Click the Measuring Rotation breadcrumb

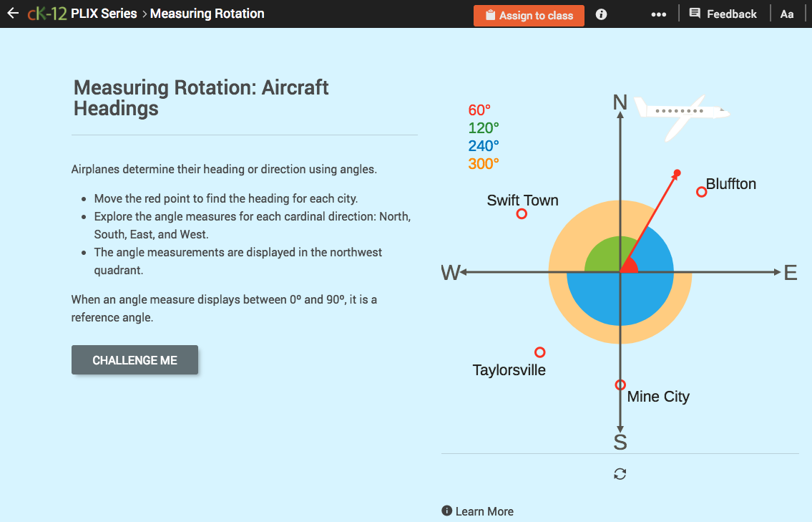pos(207,13)
